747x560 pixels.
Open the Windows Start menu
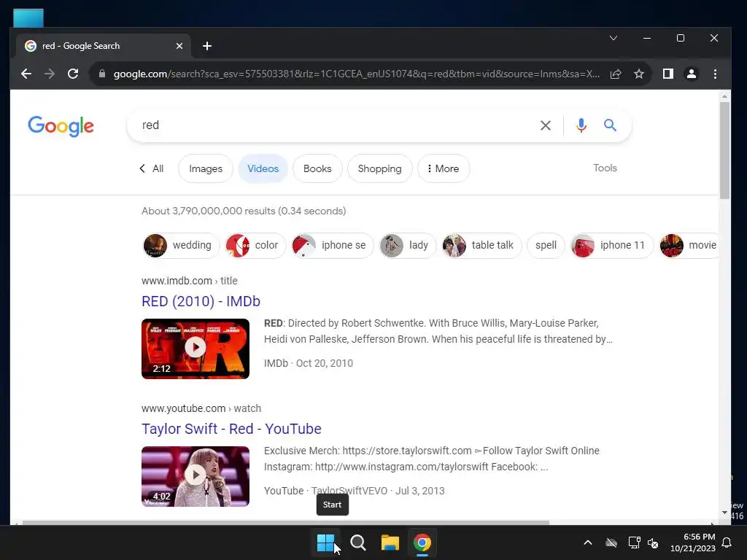326,542
